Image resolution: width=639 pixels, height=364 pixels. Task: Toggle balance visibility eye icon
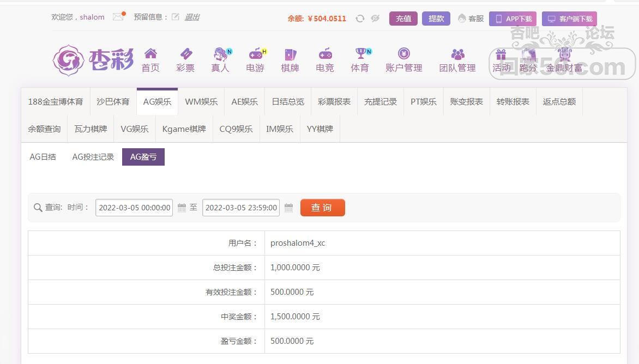tap(375, 19)
